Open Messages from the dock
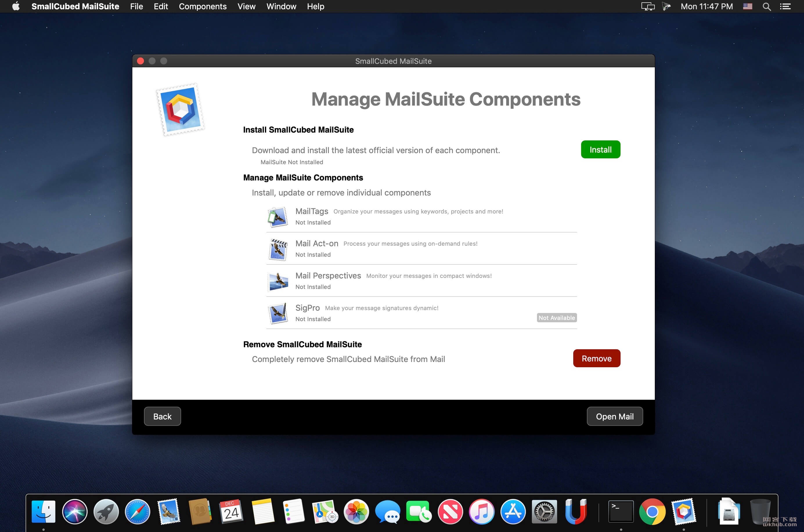This screenshot has height=532, width=804. click(x=388, y=511)
